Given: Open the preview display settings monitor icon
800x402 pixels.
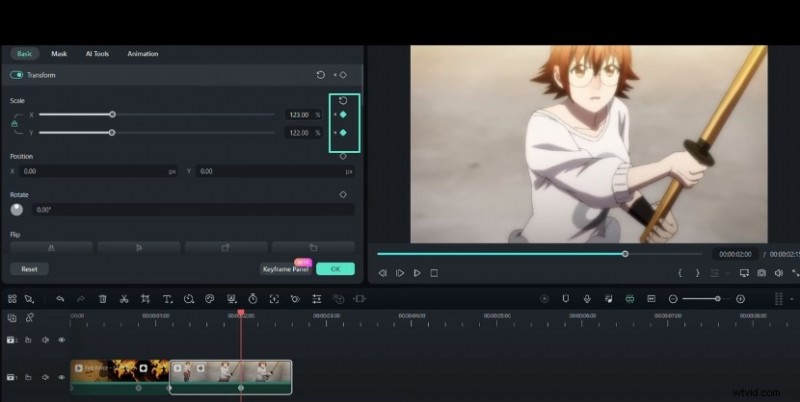Looking at the screenshot, I should pyautogui.click(x=744, y=273).
